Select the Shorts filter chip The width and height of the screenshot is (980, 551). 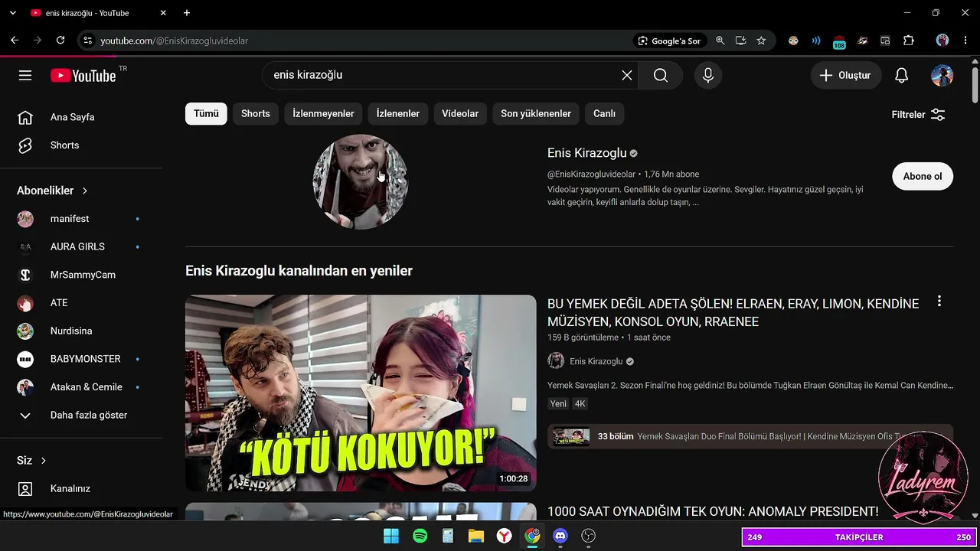click(x=256, y=113)
